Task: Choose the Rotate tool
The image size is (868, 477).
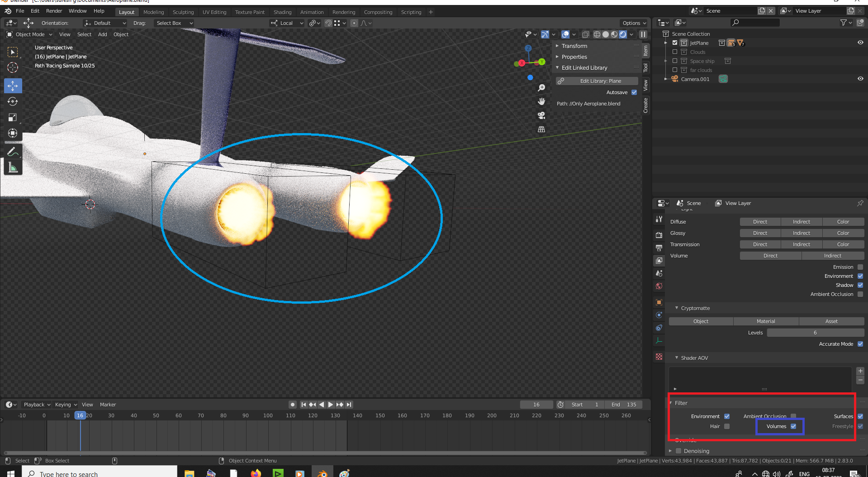Action: [13, 101]
